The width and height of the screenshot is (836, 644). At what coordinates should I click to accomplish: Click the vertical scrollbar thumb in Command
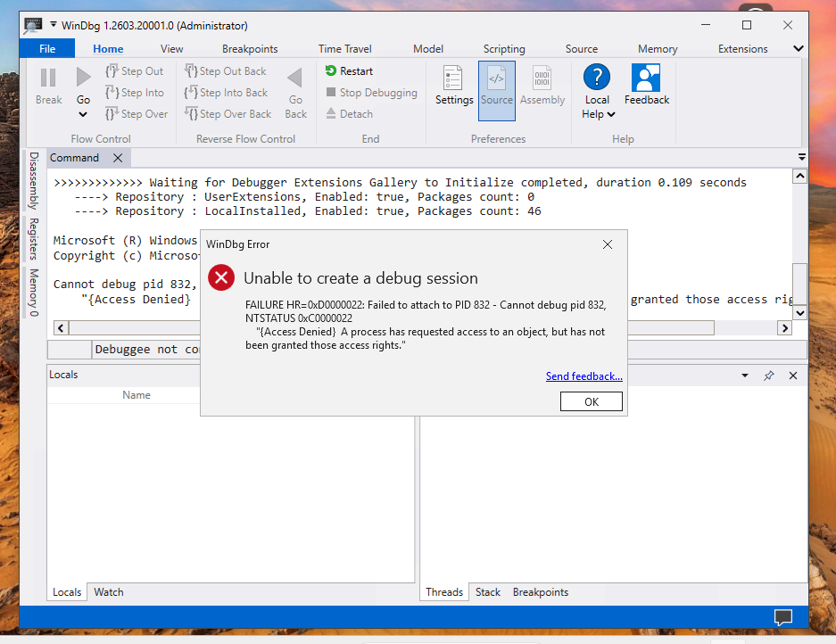pos(799,285)
